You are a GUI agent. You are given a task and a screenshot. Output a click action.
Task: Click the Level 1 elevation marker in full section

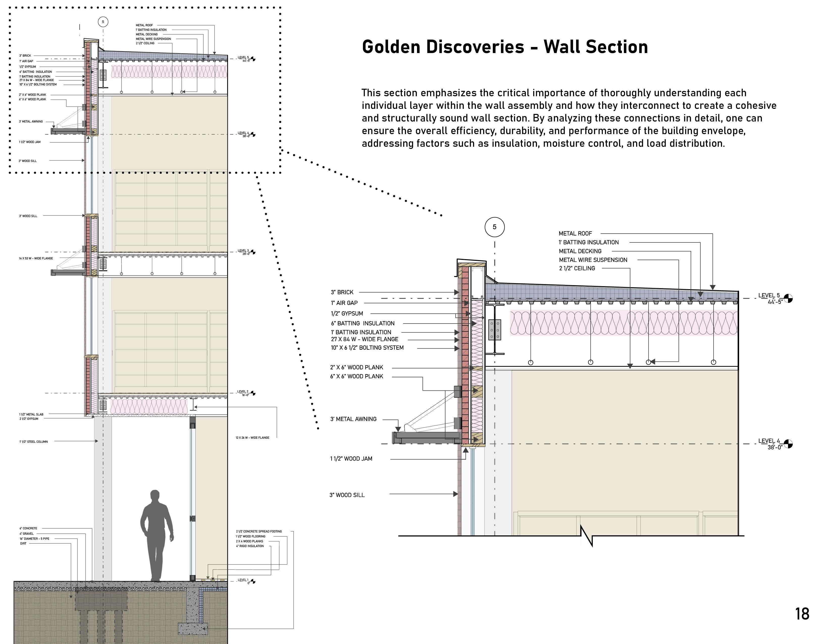[253, 581]
